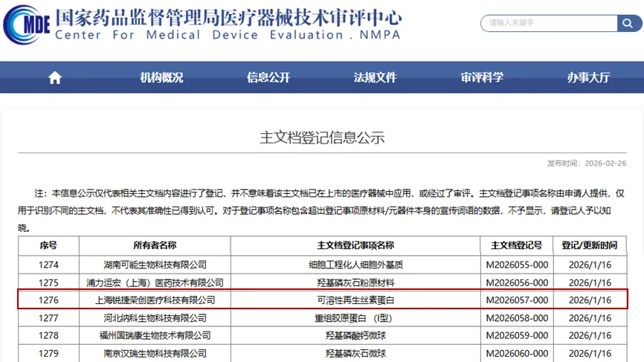Viewport: 644px width, 362px height.
Task: Select registration number M2026056-000
Action: coord(517,282)
